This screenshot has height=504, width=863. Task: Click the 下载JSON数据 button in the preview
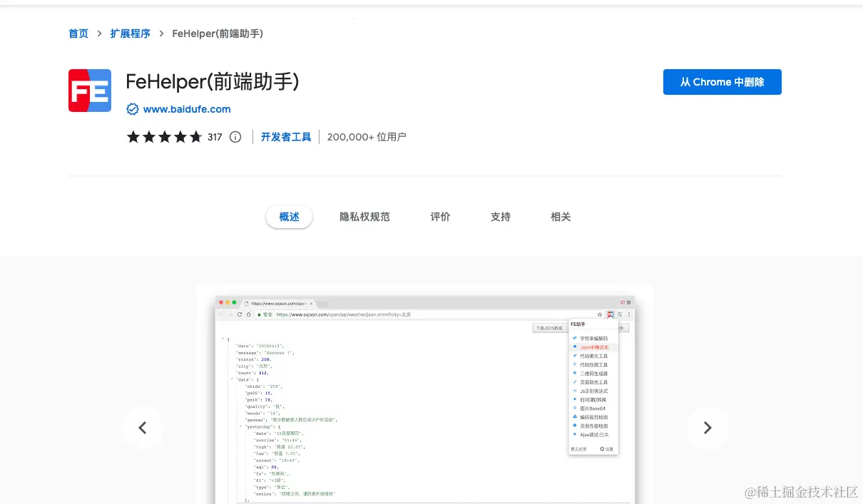(x=550, y=328)
